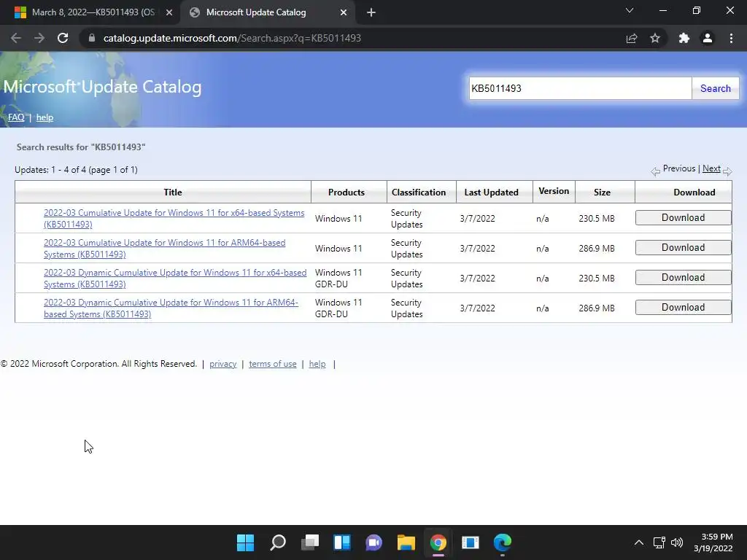Viewport: 747px width, 560px height.
Task: Show hidden system tray icons
Action: pyautogui.click(x=639, y=542)
